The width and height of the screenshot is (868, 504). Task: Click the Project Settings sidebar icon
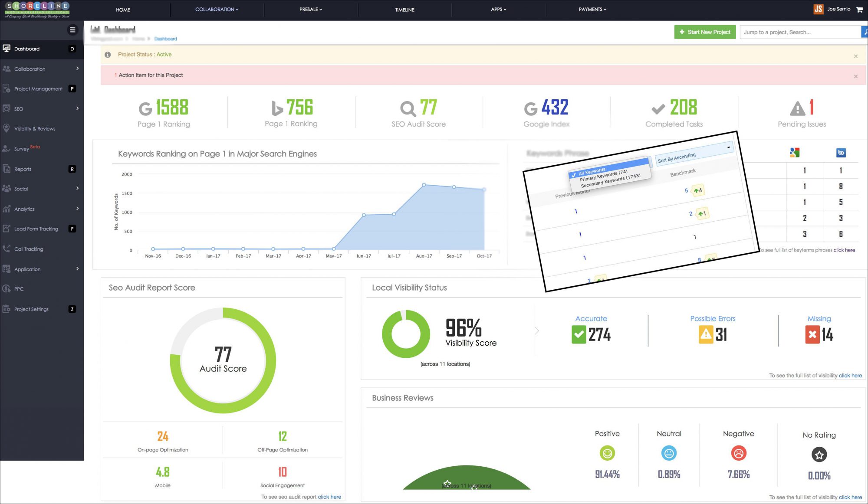(x=7, y=309)
